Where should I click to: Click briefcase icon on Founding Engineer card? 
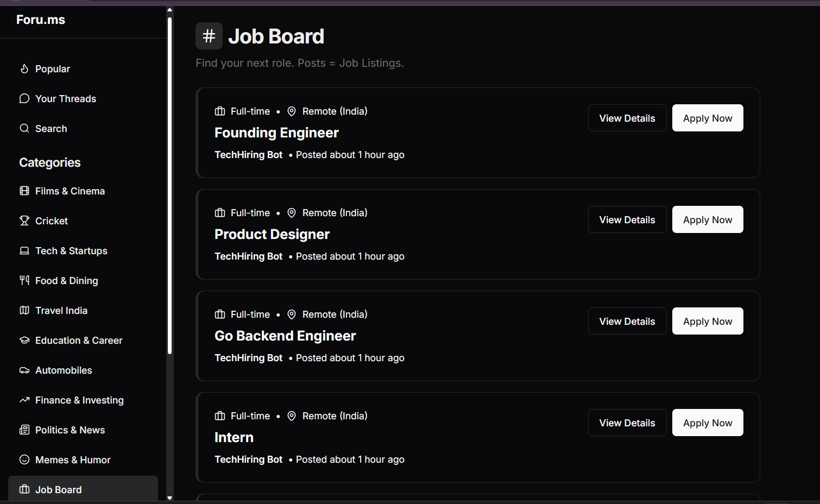[x=220, y=111]
